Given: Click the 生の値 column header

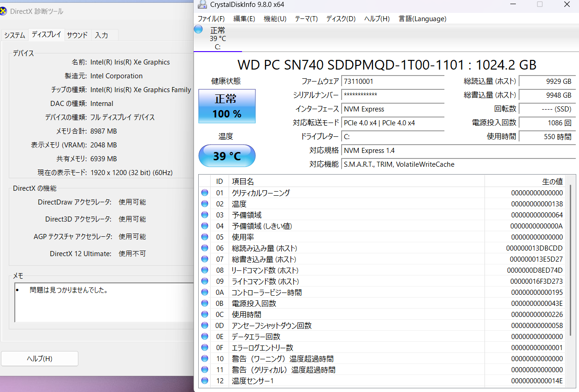Looking at the screenshot, I should click(x=525, y=181).
